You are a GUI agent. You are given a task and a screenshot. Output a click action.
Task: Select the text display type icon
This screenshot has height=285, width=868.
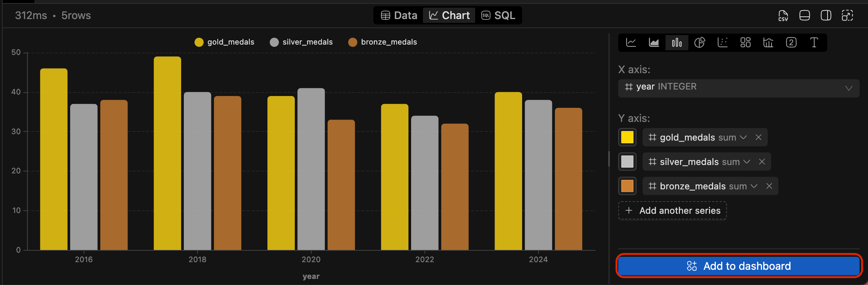(814, 43)
